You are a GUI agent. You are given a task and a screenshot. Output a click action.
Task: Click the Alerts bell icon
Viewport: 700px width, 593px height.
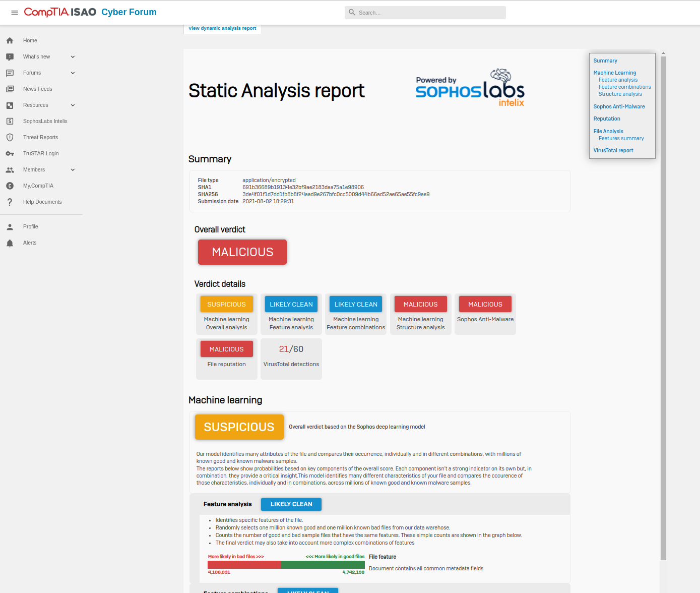tap(10, 243)
